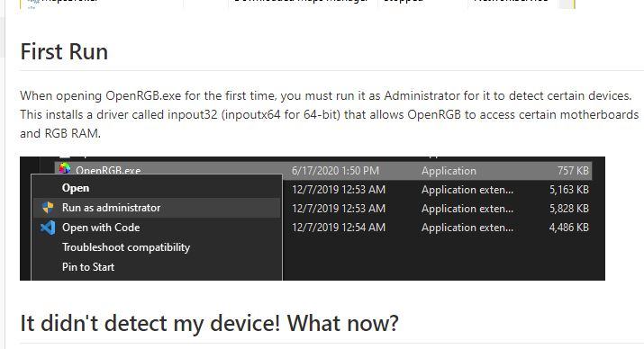Viewport: 644px width, 349px height.
Task: Choose Troubleshoot compatibility entry
Action: tap(126, 247)
